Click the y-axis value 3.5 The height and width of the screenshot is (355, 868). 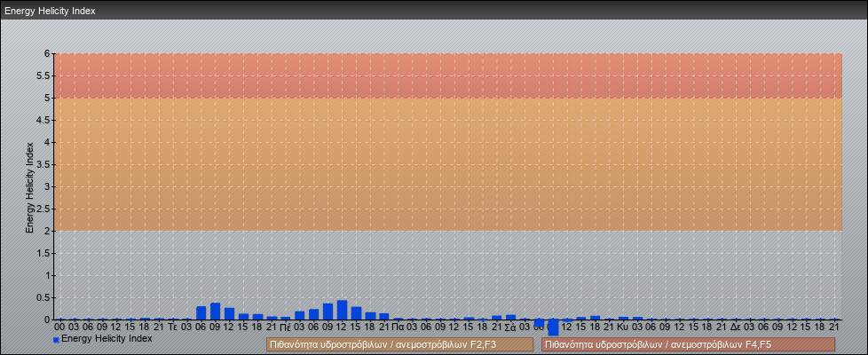(43, 164)
